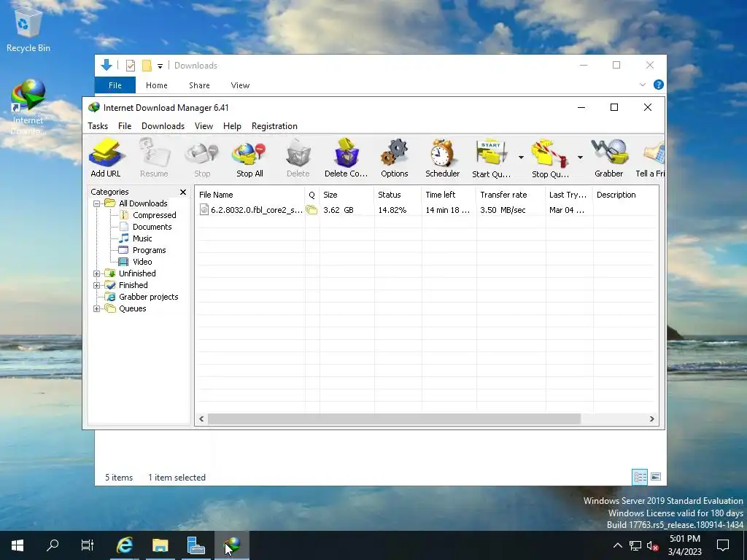
Task: Sort by File Name column header
Action: (x=249, y=194)
